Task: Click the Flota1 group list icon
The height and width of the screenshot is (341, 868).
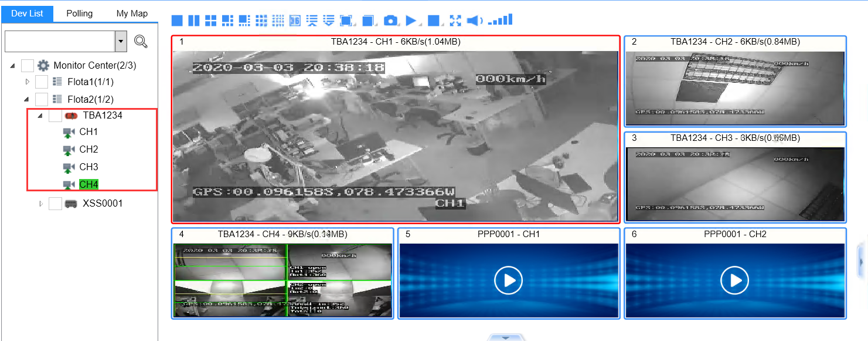Action: pos(57,81)
